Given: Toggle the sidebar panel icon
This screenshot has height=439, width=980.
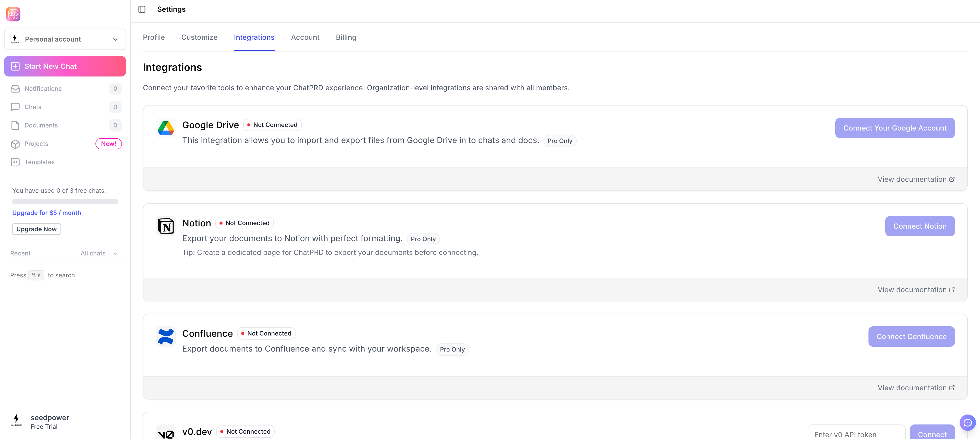Looking at the screenshot, I should (x=142, y=9).
